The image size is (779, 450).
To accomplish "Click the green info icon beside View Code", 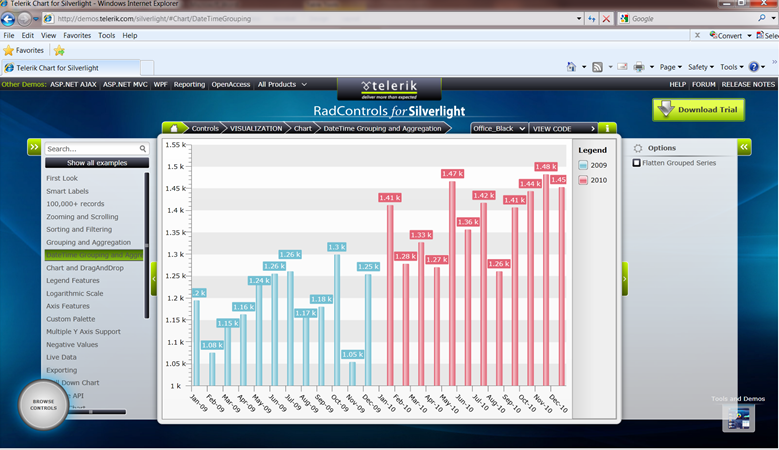I will click(607, 128).
